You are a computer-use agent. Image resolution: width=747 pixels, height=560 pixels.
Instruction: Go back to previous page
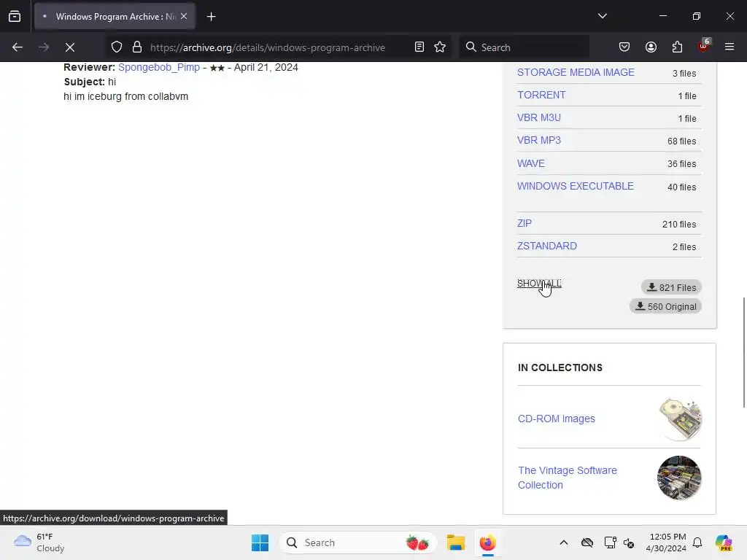coord(18,47)
